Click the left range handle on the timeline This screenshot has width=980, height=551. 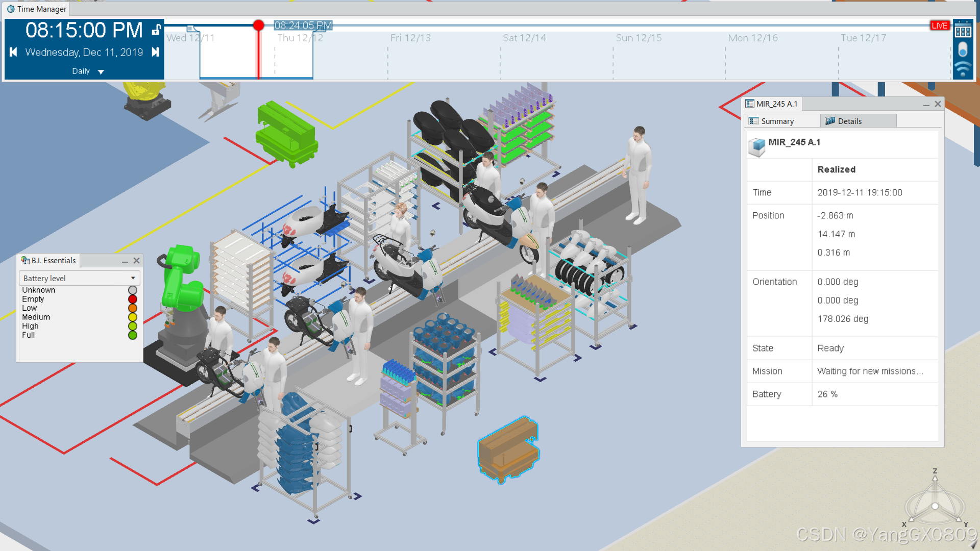pyautogui.click(x=190, y=29)
